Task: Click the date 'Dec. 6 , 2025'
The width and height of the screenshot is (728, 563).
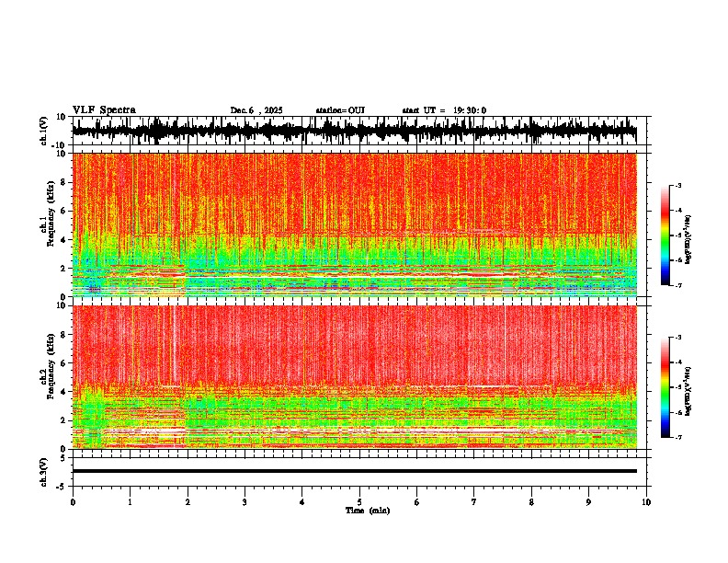Action: pyautogui.click(x=256, y=110)
